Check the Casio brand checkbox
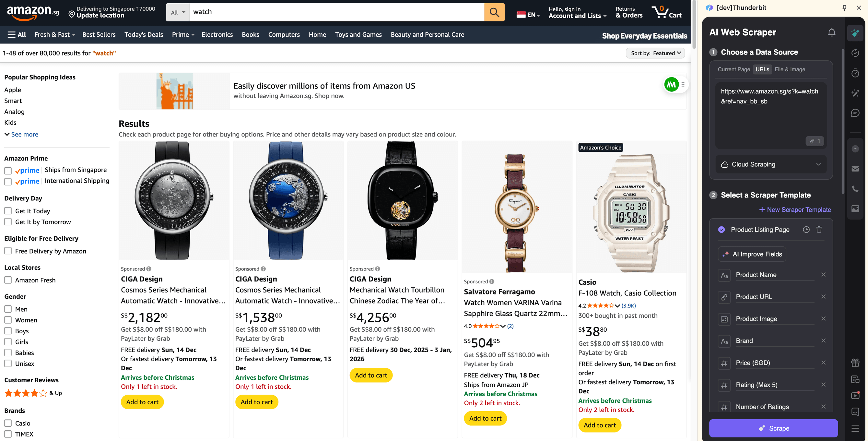This screenshot has height=441, width=868. click(8, 423)
